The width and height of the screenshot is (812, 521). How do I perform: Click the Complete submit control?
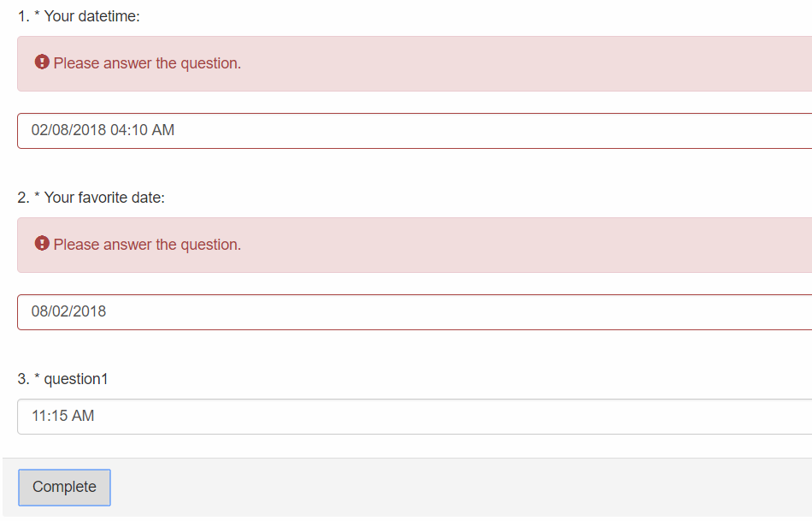point(64,486)
